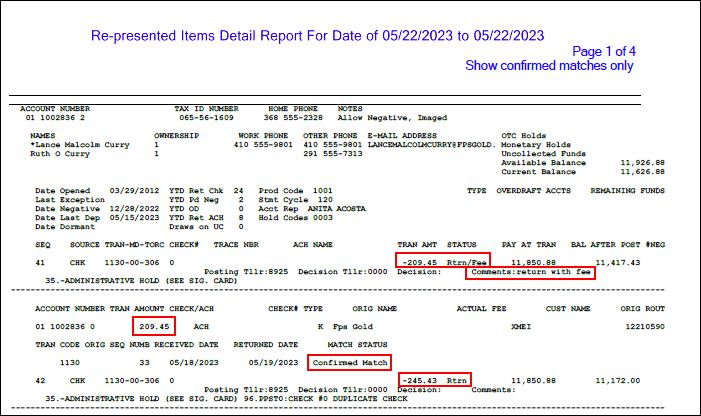This screenshot has height=416, width=701.
Task: Click originating routing 12210590
Action: coord(645,327)
